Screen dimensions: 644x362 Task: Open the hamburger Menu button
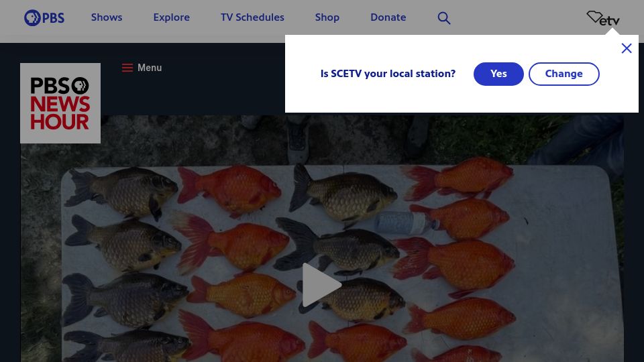(142, 68)
